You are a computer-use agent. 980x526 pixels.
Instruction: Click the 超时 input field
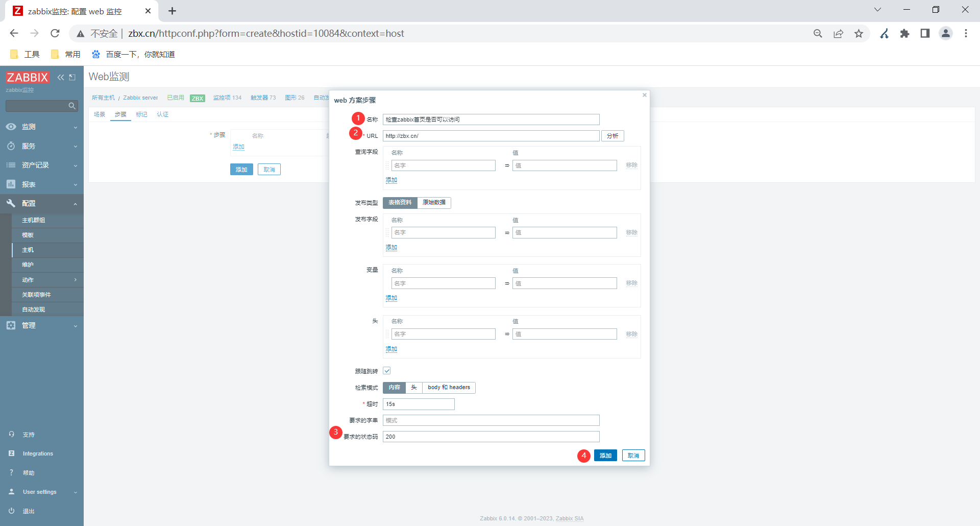click(x=419, y=404)
